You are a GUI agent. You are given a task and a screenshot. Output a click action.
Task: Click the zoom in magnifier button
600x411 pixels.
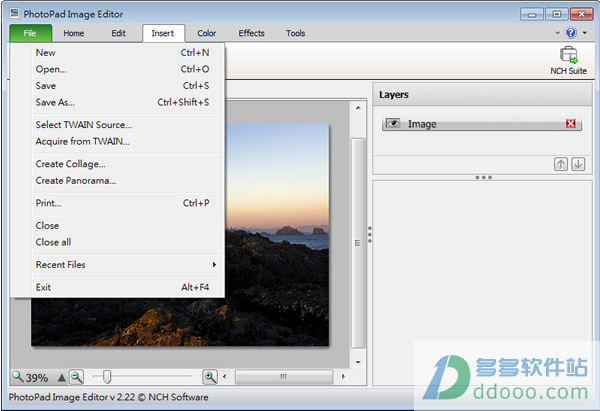210,377
